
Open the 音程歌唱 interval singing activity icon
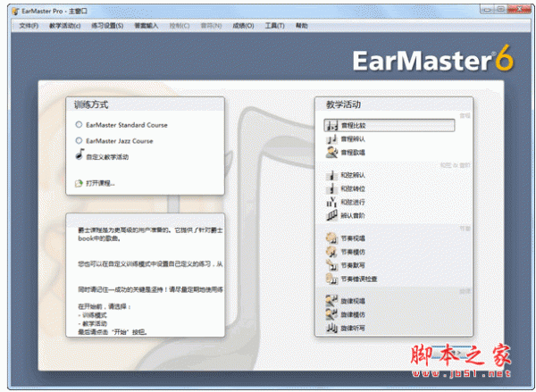[x=331, y=153]
